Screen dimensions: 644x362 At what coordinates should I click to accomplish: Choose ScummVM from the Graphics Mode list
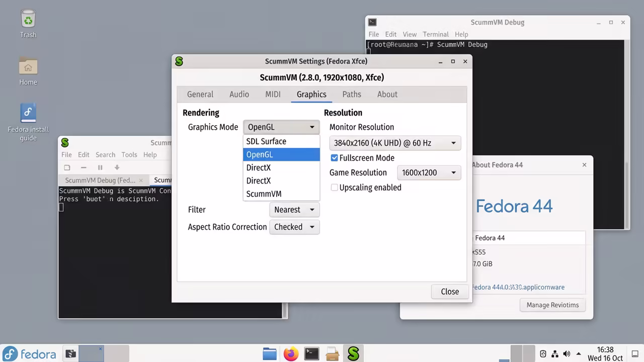point(281,194)
